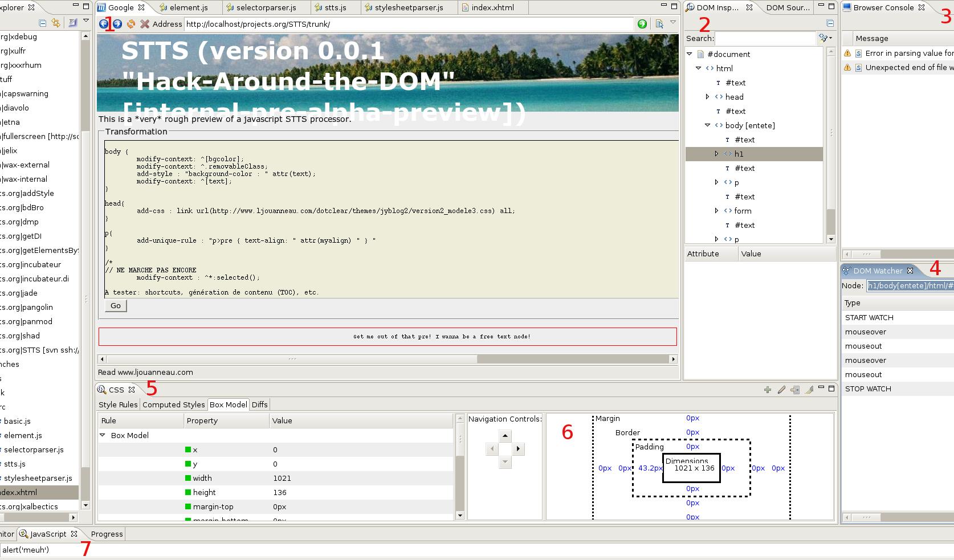Screen dimensions: 954x560
Task: Open the browser toolbar view menu arrow
Action: [672, 22]
